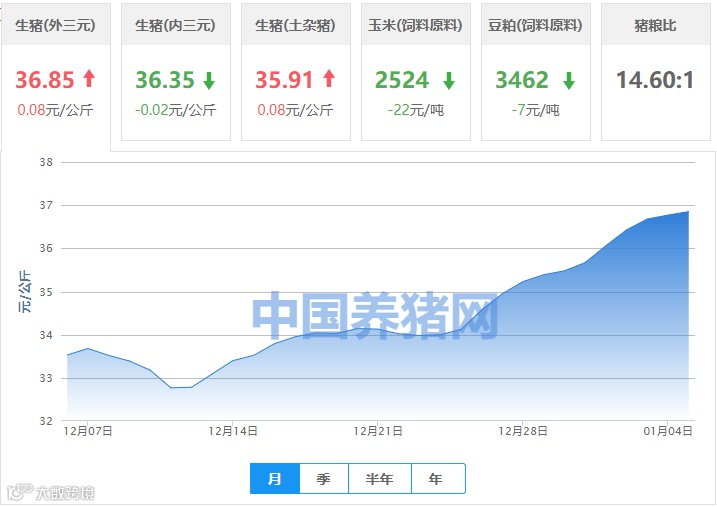Click the chart line's last data point
Viewport: 717px width, 507px height.
(688, 211)
